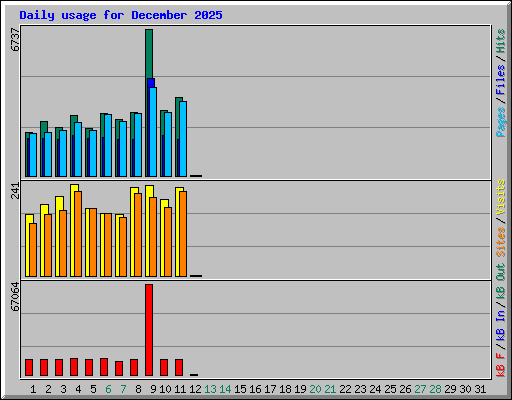The width and height of the screenshot is (512, 400).
Task: Click day label 25 on the axis
Action: click(x=390, y=389)
